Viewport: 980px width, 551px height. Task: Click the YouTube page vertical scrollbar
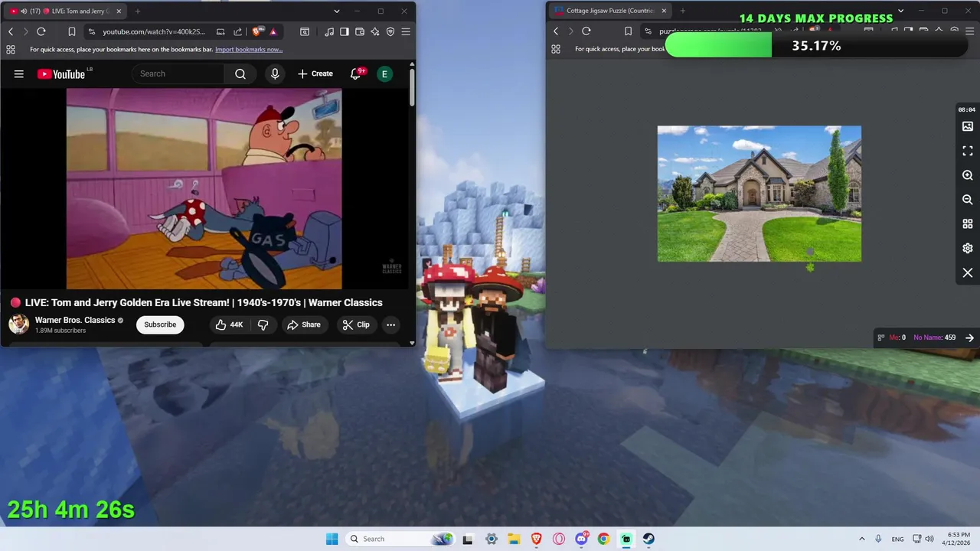(x=412, y=88)
